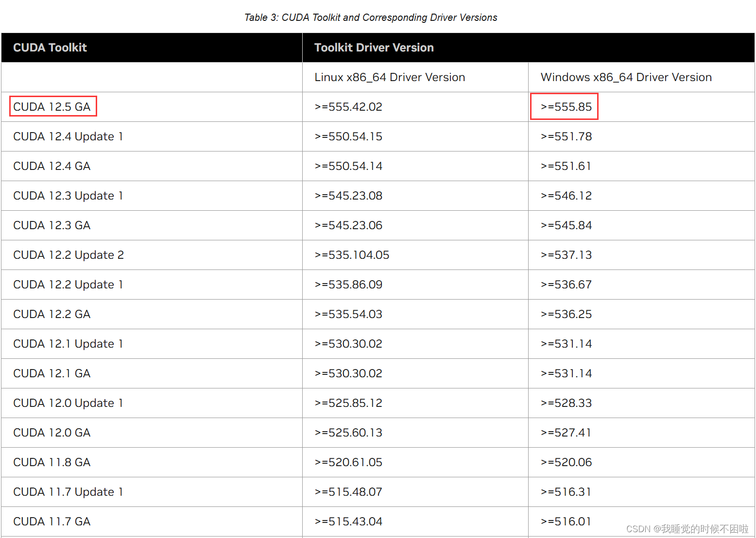The height and width of the screenshot is (538, 756).
Task: Click Linux driver value '>=535.104.05'
Action: [x=352, y=255]
